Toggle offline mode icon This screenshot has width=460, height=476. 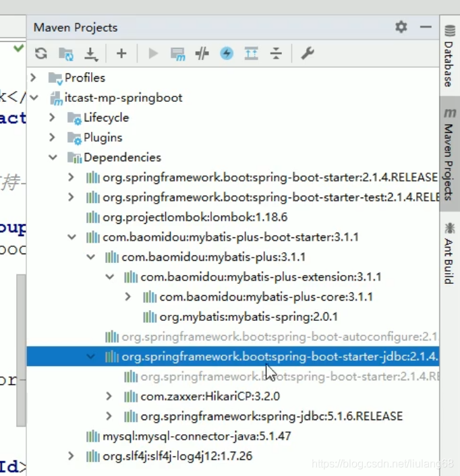tap(202, 54)
